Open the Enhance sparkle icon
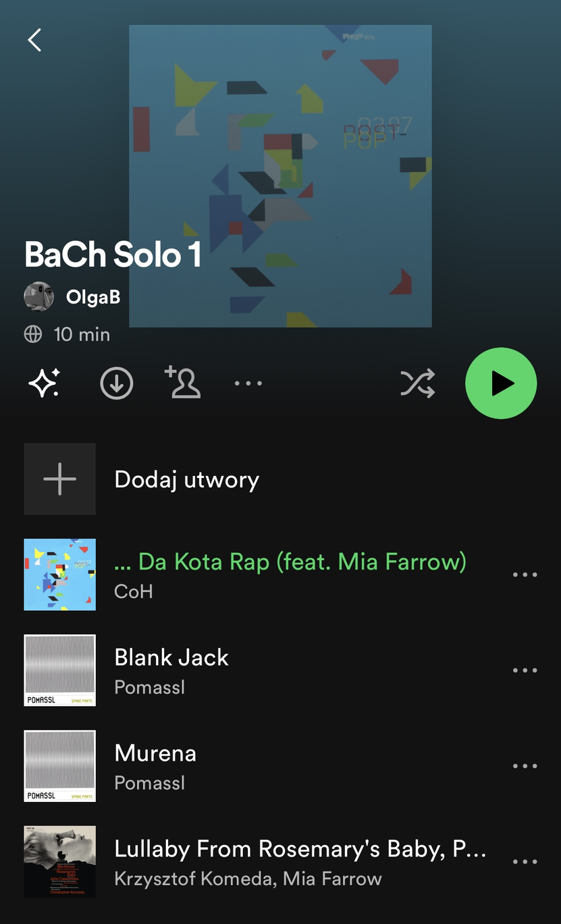 (44, 383)
